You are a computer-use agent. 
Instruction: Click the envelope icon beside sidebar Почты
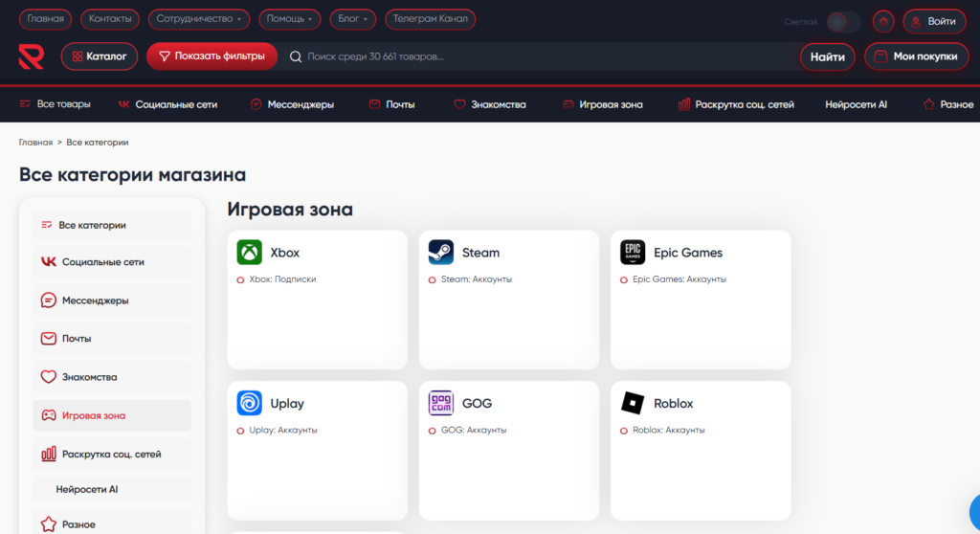pos(48,338)
